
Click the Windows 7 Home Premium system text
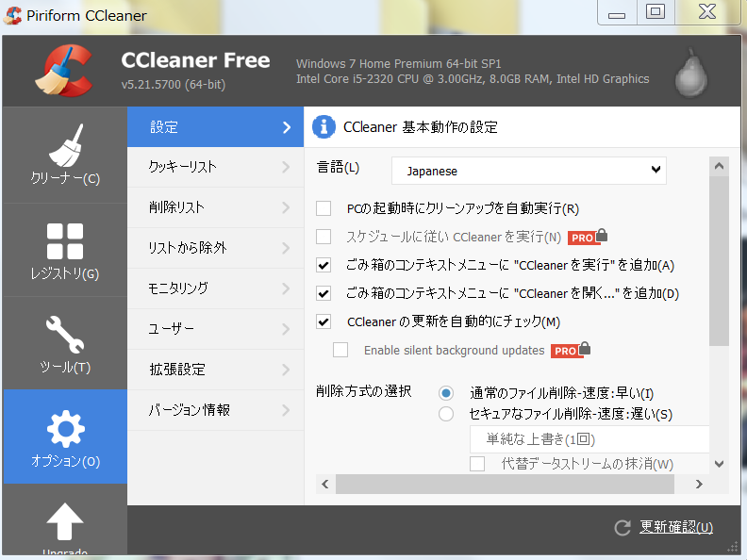(398, 63)
